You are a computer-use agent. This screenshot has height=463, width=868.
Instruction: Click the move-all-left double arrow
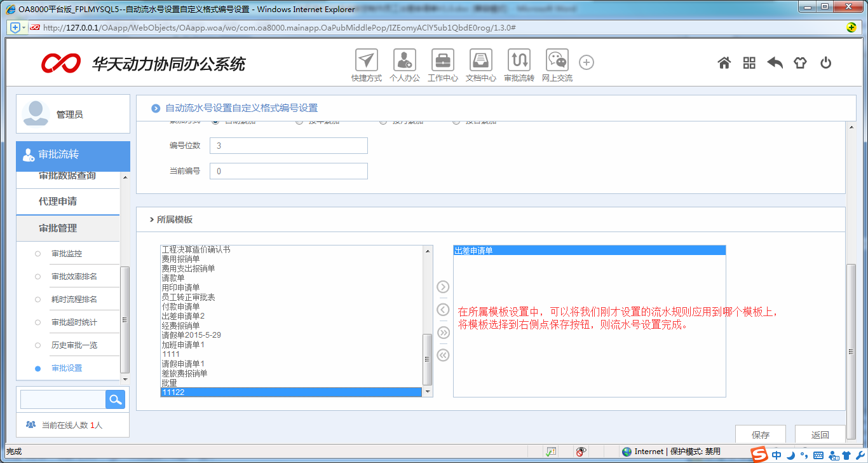(x=443, y=355)
